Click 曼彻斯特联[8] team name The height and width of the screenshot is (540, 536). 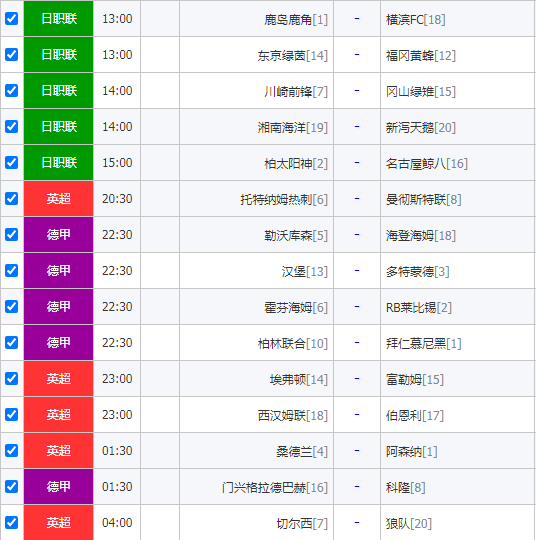tap(423, 200)
